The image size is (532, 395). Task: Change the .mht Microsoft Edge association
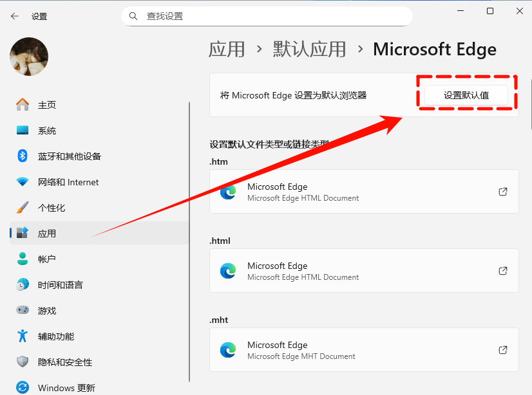pos(364,350)
